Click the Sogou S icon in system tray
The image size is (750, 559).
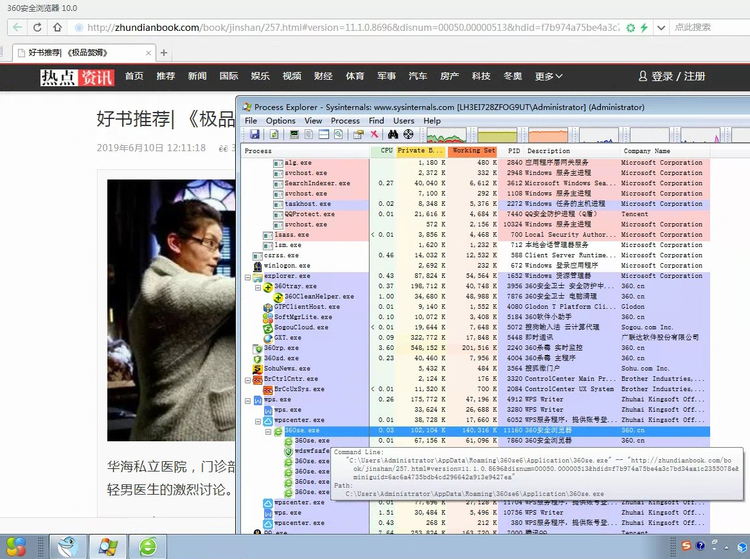pyautogui.click(x=686, y=546)
